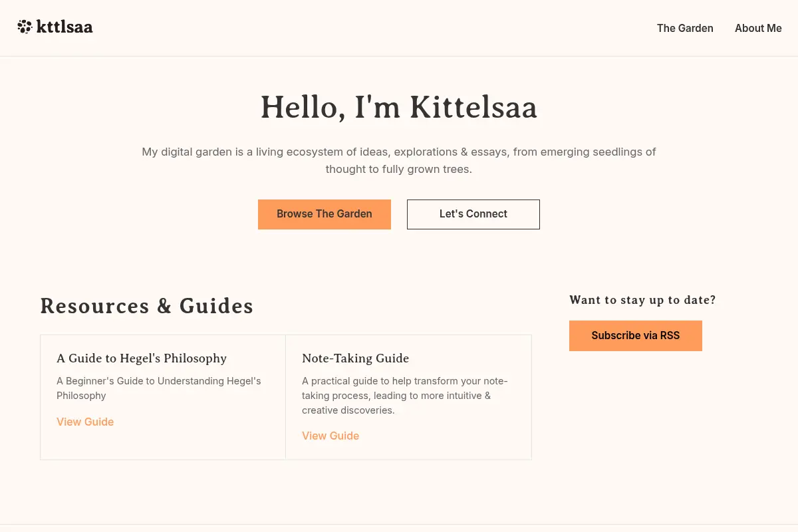Image resolution: width=798 pixels, height=532 pixels.
Task: Open A Guide to Hegel's Philosophy title
Action: 142,358
